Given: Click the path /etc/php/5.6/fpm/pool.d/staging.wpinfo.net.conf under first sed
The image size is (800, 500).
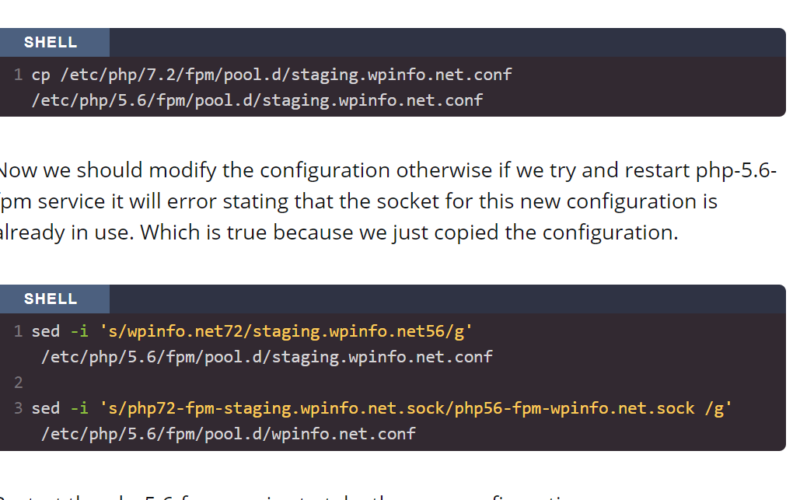Looking at the screenshot, I should 267,357.
